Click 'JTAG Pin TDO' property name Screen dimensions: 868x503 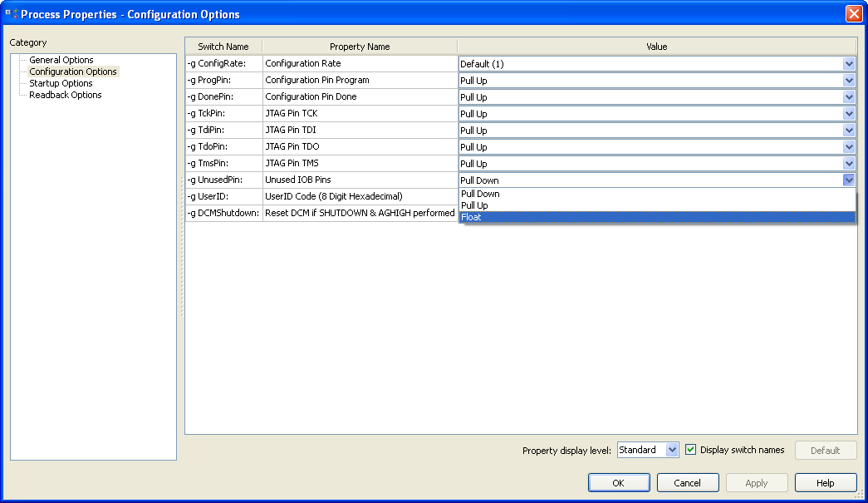pos(360,146)
